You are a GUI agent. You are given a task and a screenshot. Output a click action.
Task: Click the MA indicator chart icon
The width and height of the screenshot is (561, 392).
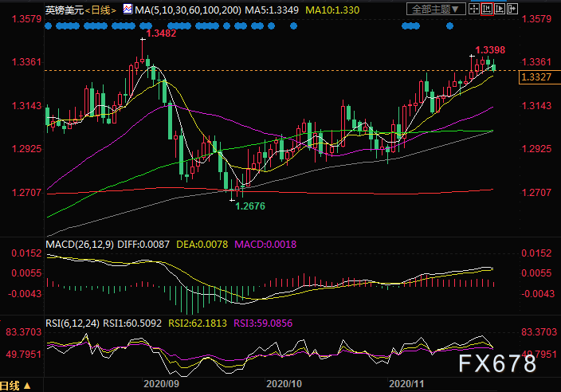(x=127, y=10)
